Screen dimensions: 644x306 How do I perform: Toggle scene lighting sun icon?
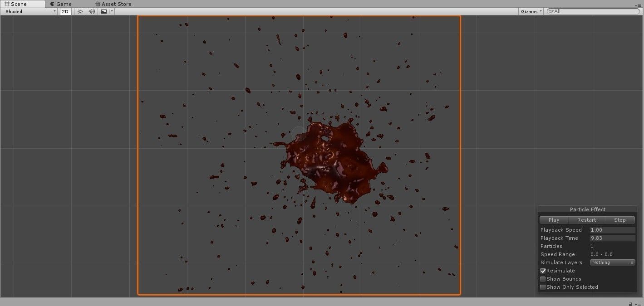80,11
